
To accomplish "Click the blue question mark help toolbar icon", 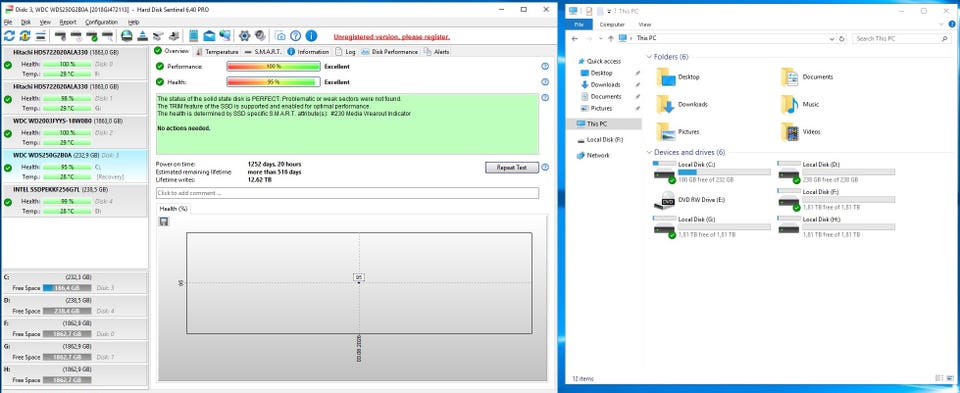I will click(x=295, y=36).
